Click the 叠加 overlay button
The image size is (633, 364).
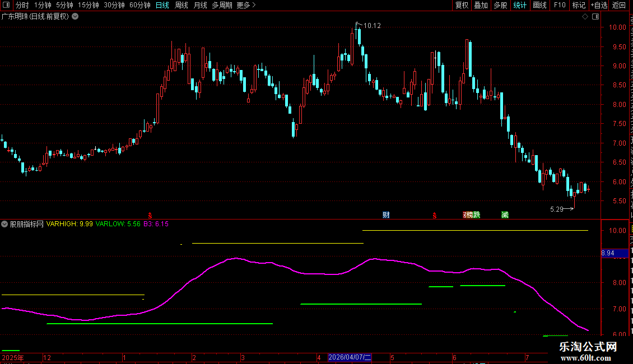click(481, 5)
